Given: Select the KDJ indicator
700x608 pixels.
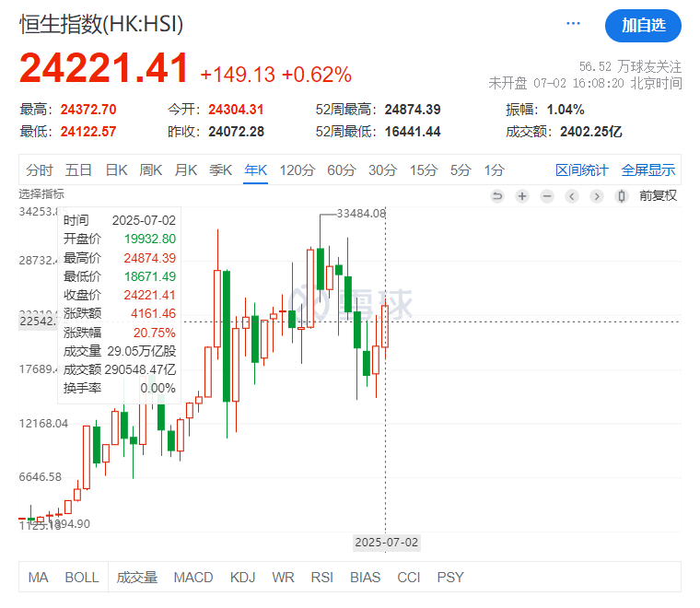Looking at the screenshot, I should [242, 578].
